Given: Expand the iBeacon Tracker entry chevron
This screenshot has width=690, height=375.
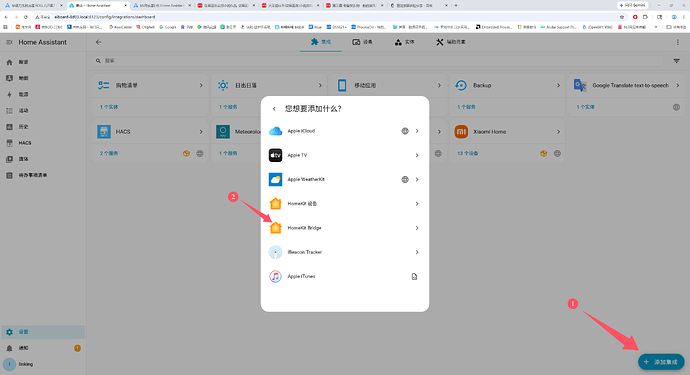Looking at the screenshot, I should pos(417,252).
